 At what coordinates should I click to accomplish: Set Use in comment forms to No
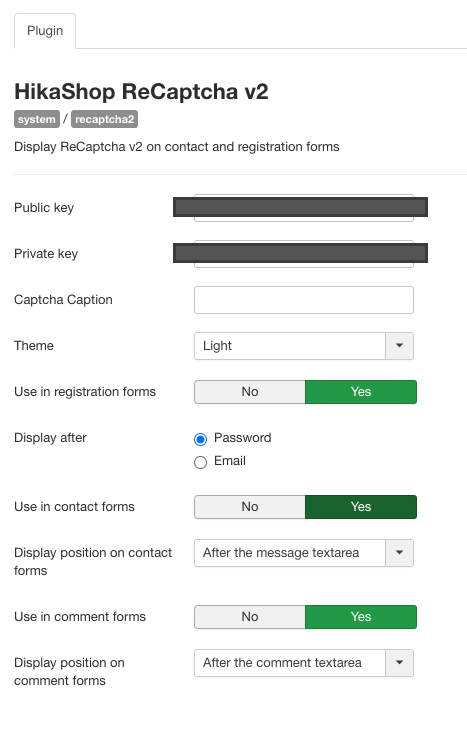(x=250, y=617)
